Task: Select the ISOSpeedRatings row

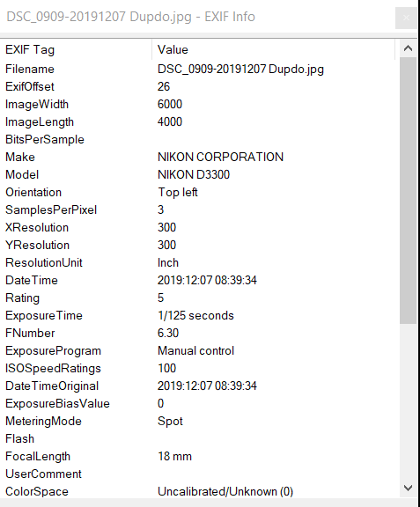Action: pos(198,368)
